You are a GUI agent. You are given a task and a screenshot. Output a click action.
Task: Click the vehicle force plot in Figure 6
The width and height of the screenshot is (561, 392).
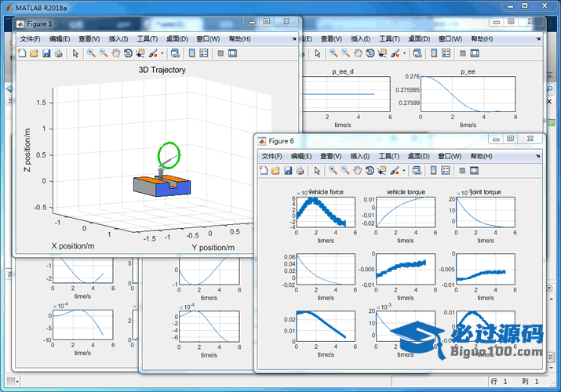coord(326,212)
